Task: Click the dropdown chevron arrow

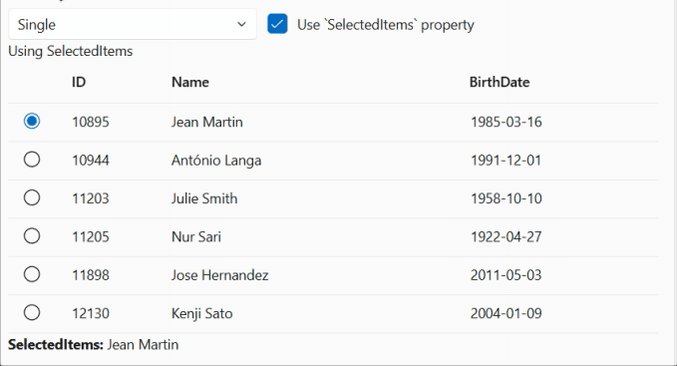Action: pyautogui.click(x=242, y=25)
